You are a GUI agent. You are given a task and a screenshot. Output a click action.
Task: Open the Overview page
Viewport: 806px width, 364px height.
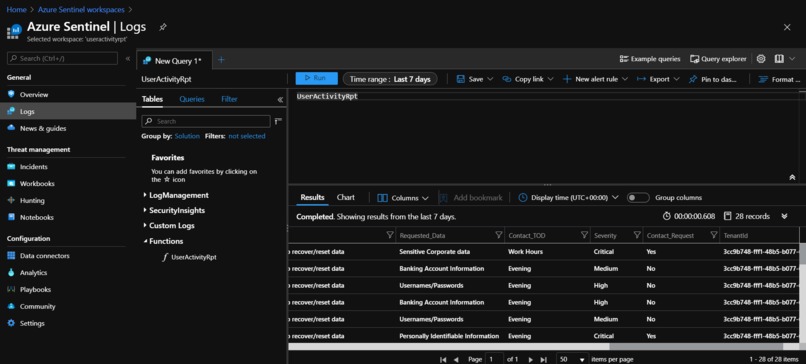pos(34,95)
